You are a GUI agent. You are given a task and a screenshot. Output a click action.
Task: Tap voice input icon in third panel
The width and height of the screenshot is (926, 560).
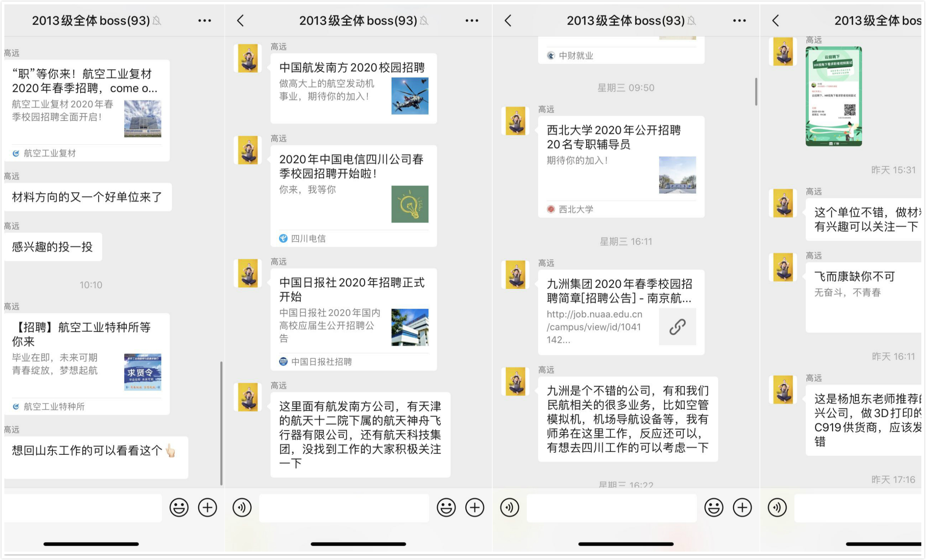point(510,508)
